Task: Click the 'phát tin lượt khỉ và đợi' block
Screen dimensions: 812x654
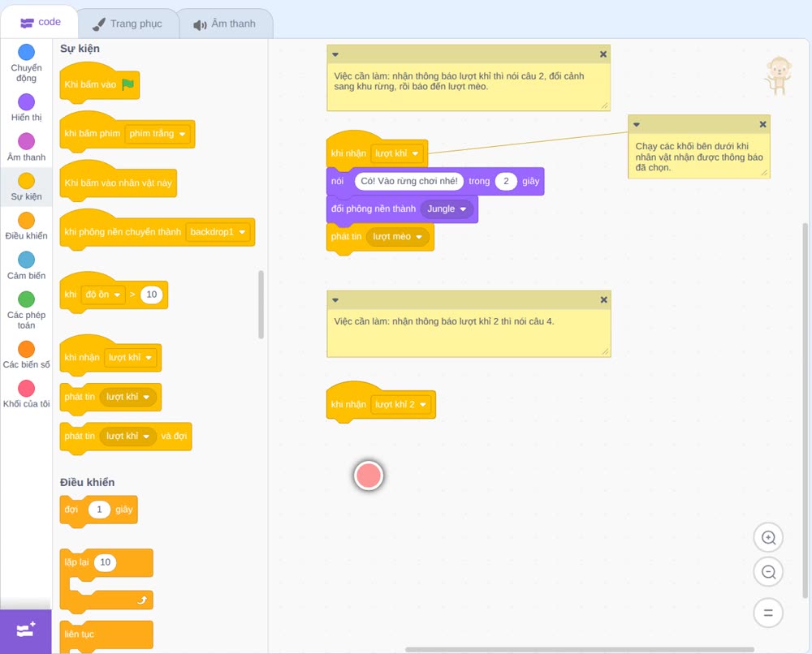Action: tap(126, 438)
